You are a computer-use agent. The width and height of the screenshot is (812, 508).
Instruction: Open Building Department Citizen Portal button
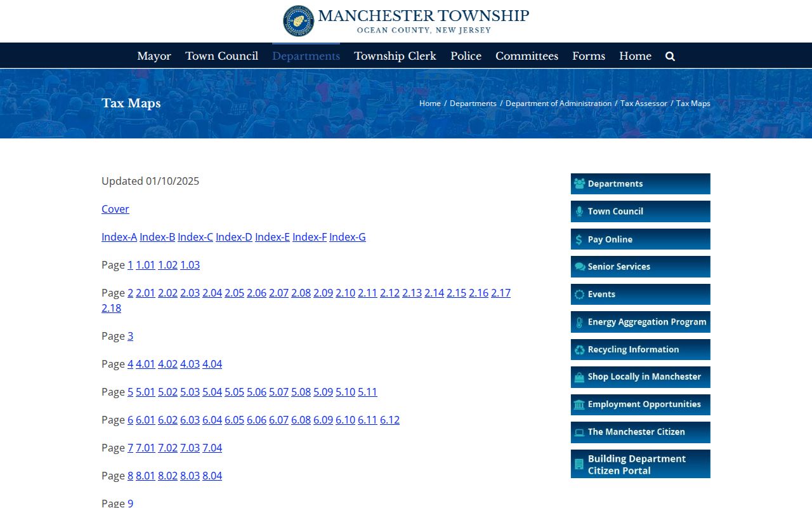(641, 464)
